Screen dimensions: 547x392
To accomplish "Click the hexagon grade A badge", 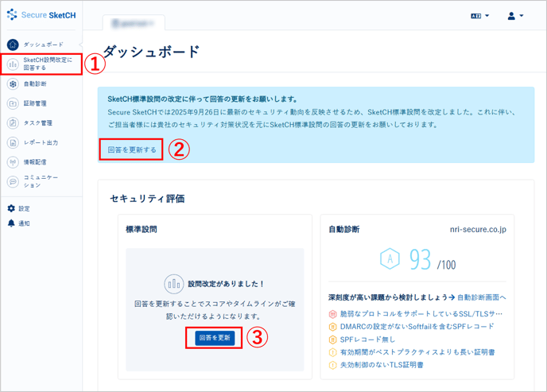I will (390, 258).
